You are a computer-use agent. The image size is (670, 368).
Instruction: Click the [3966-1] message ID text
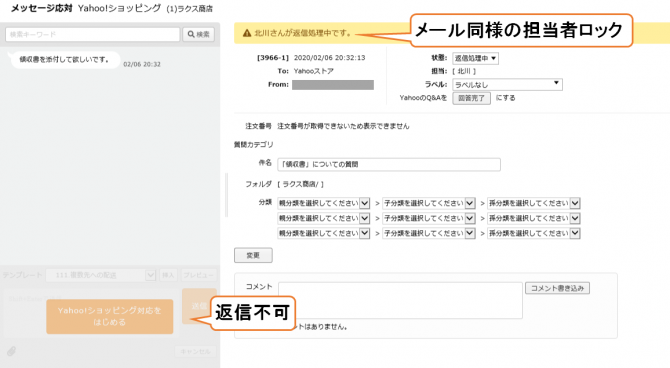273,58
